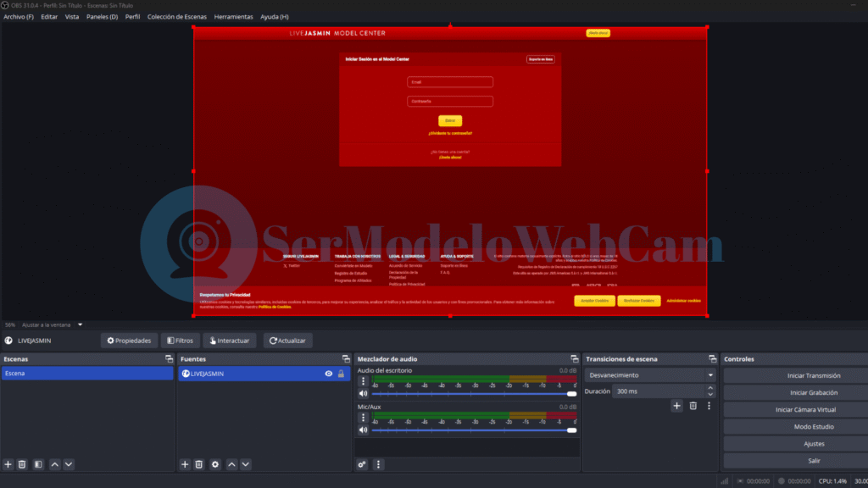Open the Archivo menu
Image resolution: width=868 pixels, height=488 pixels.
[x=19, y=17]
